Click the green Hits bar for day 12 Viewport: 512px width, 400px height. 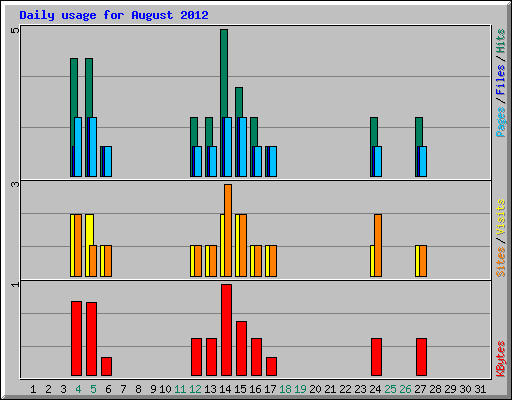(194, 132)
